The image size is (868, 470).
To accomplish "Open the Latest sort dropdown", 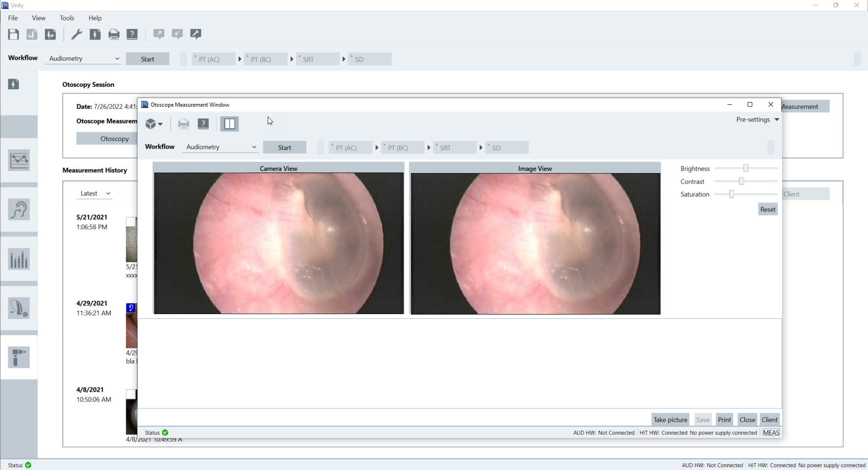I will pyautogui.click(x=95, y=193).
